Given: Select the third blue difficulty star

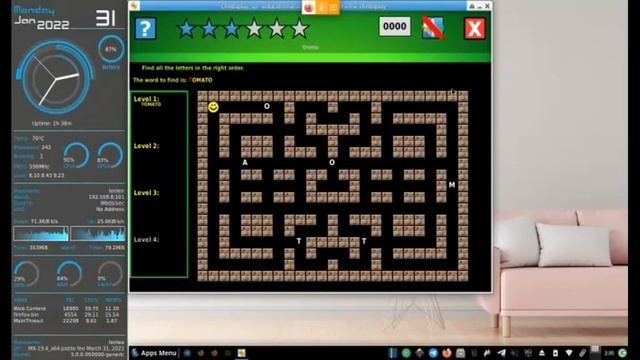Looking at the screenshot, I should [231, 29].
